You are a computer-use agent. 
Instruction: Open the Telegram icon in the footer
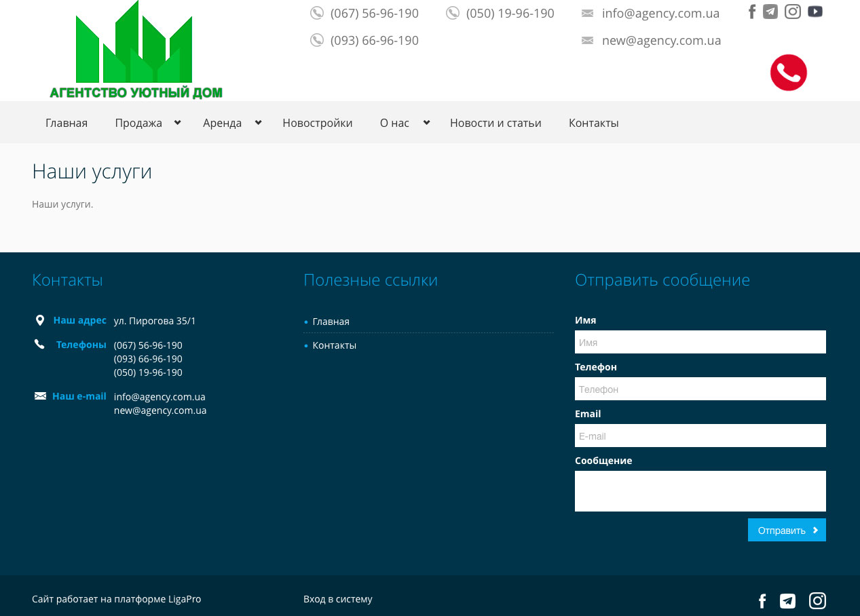(x=787, y=601)
